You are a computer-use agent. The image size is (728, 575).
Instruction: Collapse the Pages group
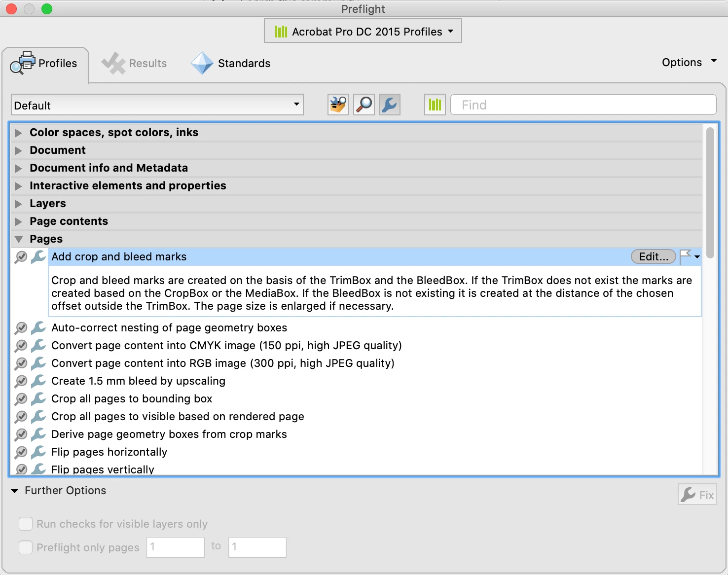(19, 239)
